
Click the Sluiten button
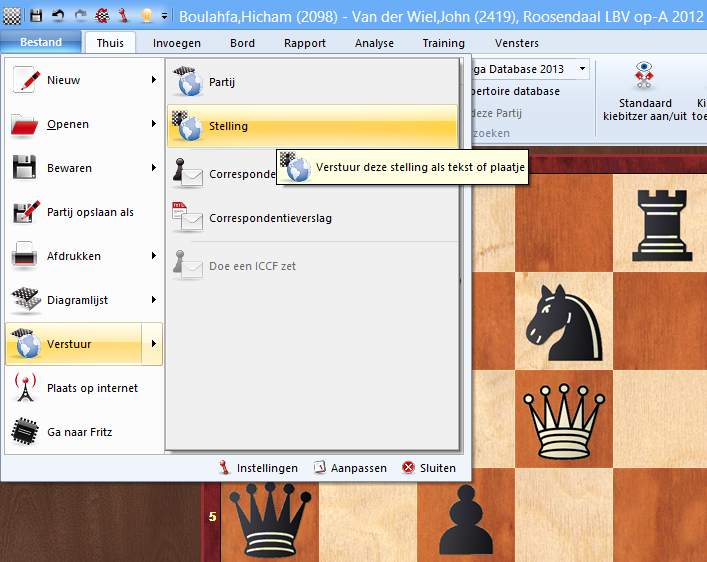429,468
